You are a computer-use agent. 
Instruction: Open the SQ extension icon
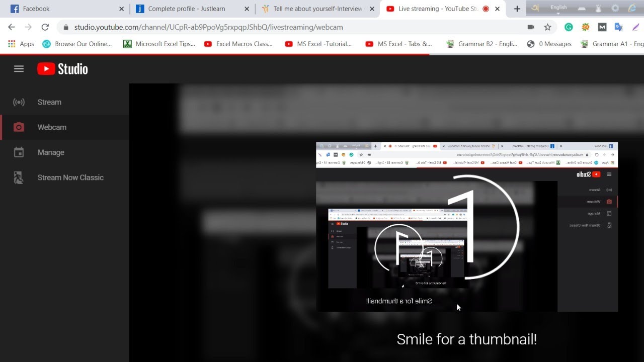(585, 27)
